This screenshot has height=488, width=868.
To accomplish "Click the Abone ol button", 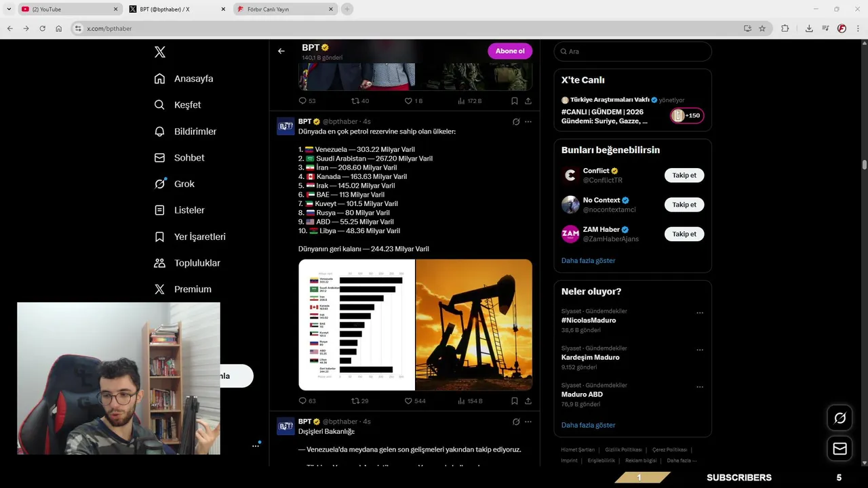I will [510, 51].
